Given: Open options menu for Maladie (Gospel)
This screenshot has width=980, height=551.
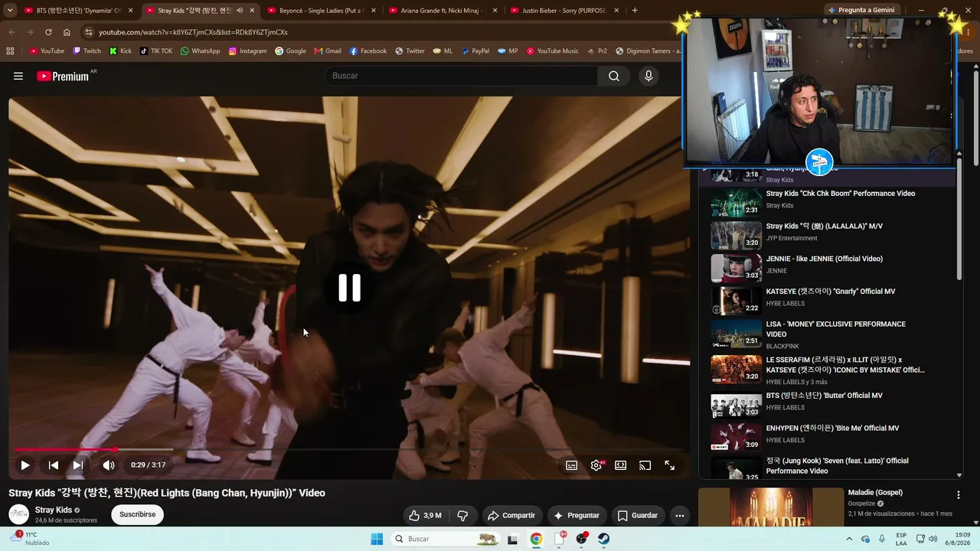Looking at the screenshot, I should [x=958, y=495].
